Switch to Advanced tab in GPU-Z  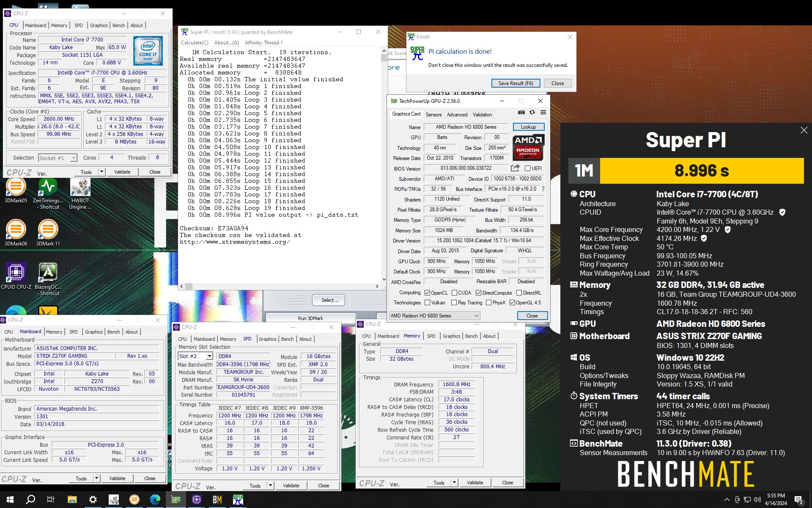coord(457,115)
